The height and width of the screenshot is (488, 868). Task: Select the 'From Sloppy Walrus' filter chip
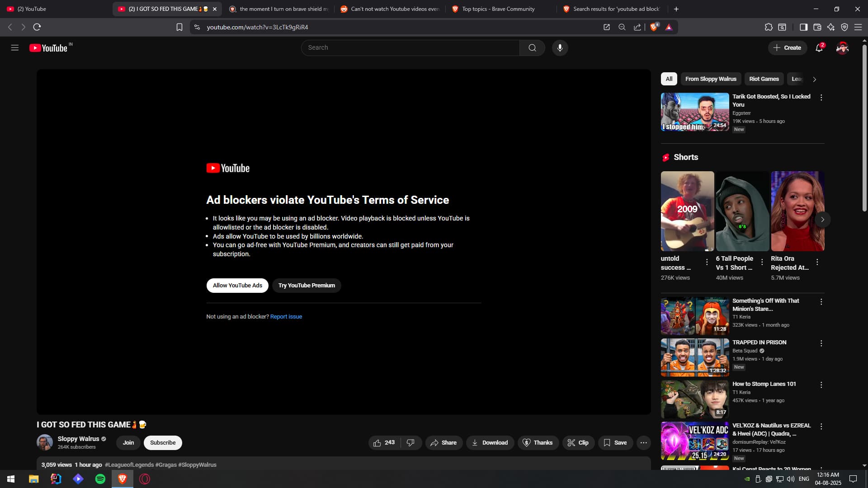point(711,79)
